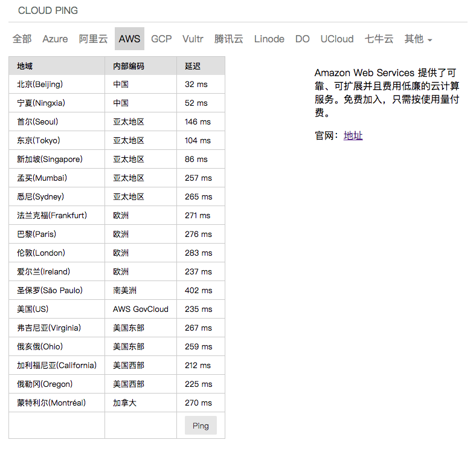Viewport: 476px width, 457px height.
Task: Open the Azure tab
Action: [55, 39]
